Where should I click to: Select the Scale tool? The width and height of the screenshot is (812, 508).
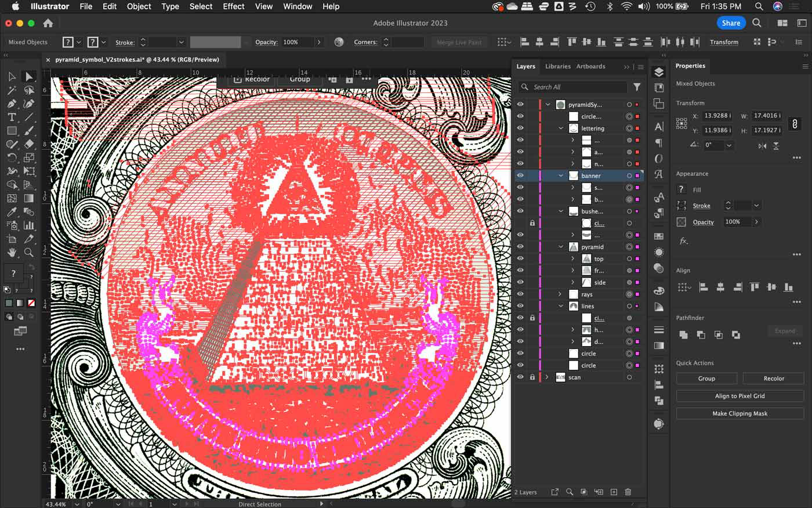coord(29,158)
